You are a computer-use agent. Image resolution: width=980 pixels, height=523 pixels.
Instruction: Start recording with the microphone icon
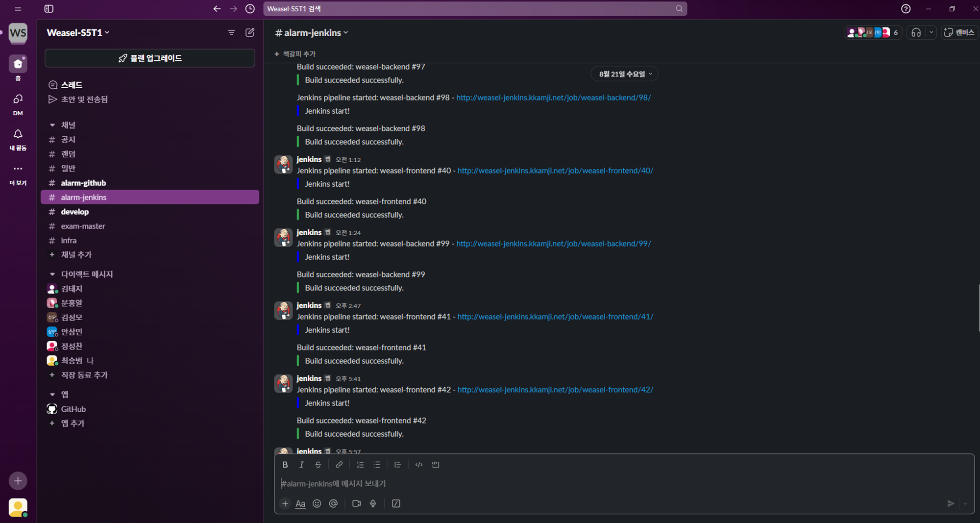373,503
